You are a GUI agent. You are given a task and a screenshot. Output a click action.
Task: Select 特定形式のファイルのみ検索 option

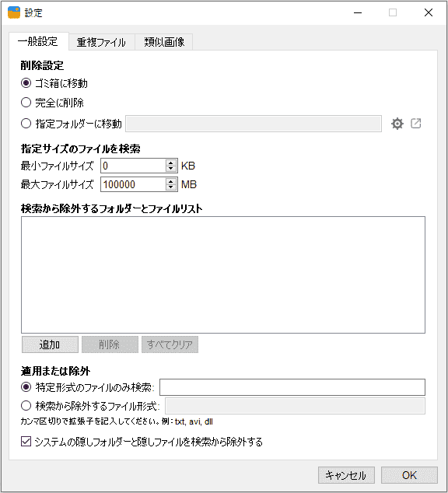tap(26, 387)
